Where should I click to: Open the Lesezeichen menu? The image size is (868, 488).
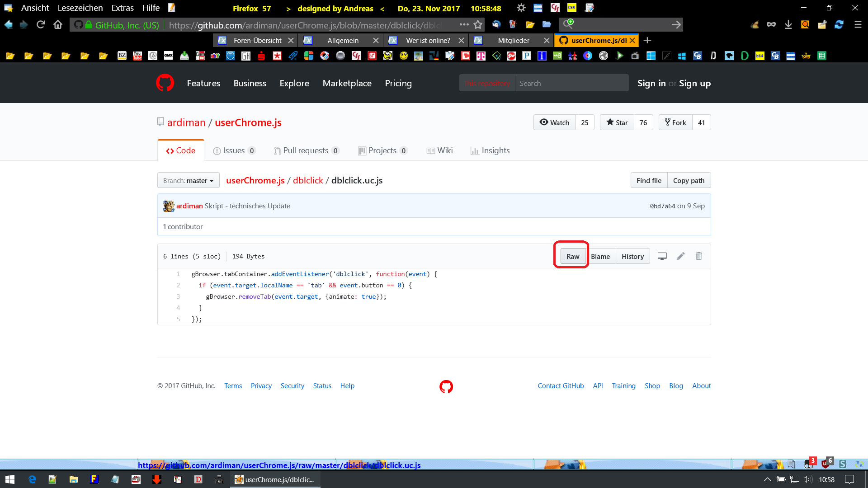click(80, 8)
